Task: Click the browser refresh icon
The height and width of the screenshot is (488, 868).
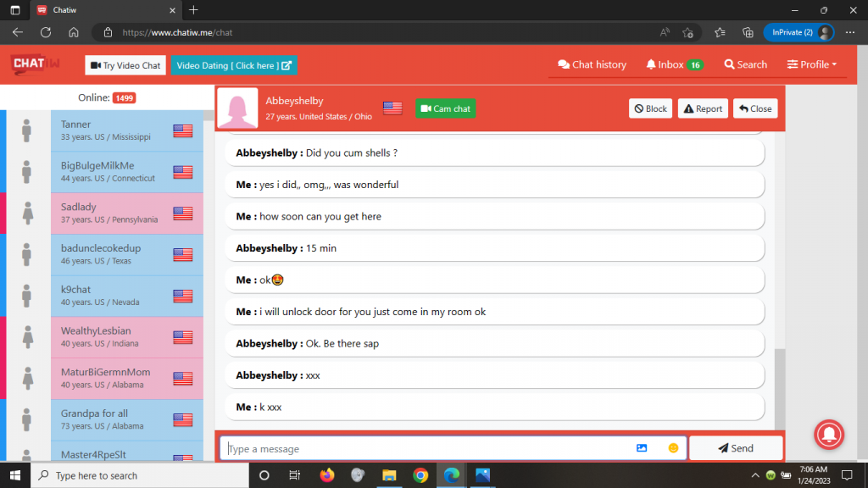Action: pos(46,32)
